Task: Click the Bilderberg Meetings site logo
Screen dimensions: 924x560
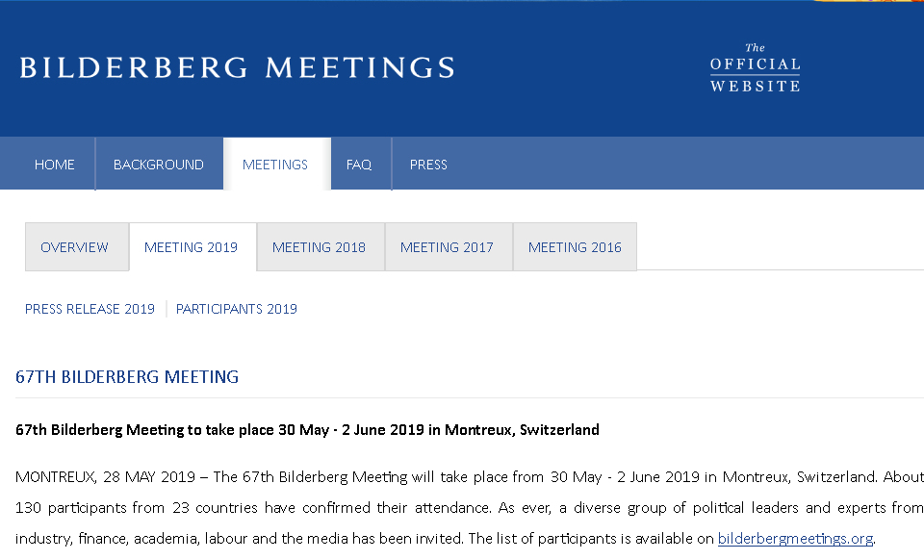Action: click(237, 67)
